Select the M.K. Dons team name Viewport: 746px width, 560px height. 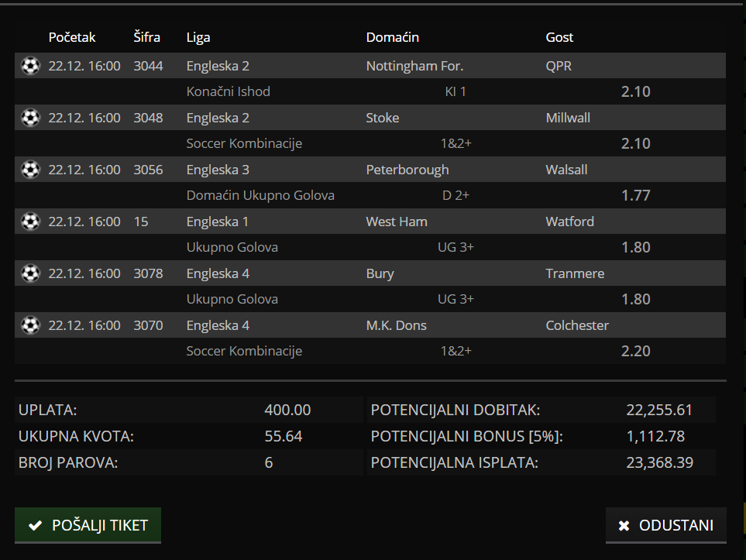(x=397, y=325)
